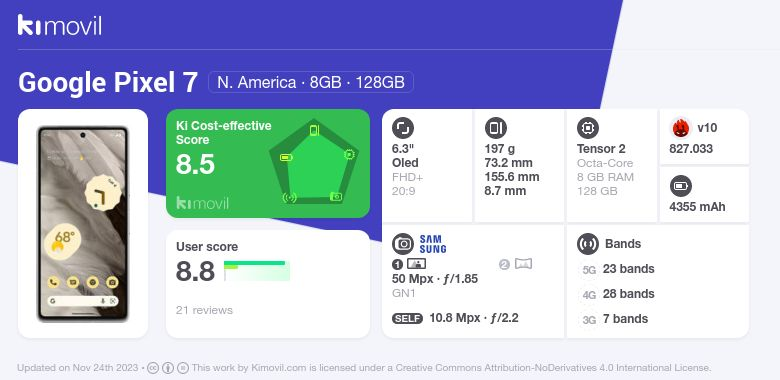Click the dimensions icon above 197 g
This screenshot has height=380, width=780.
[495, 128]
